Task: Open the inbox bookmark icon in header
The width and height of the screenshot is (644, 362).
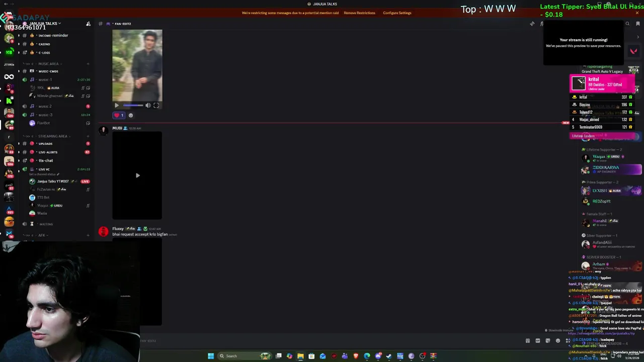Action: pos(638,24)
